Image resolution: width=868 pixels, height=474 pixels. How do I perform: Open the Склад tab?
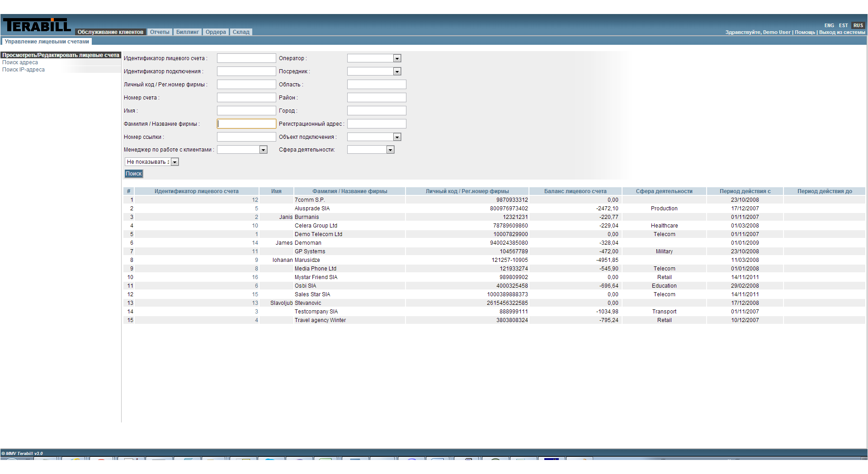[x=241, y=32]
